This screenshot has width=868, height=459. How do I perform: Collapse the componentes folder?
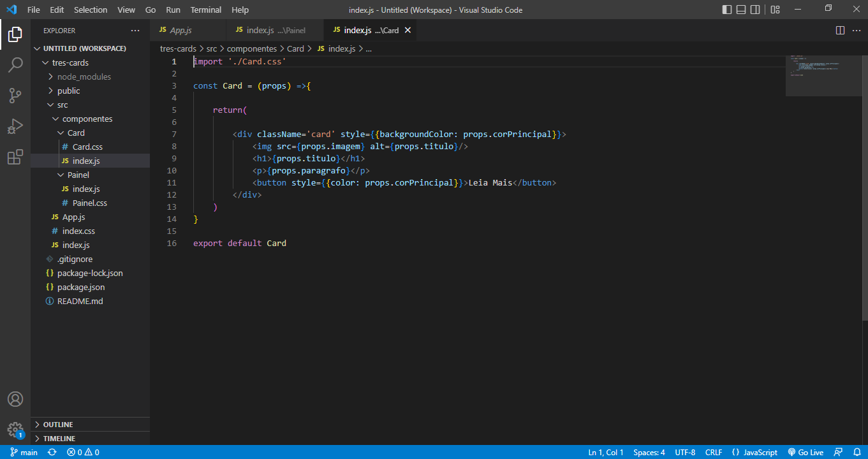[x=86, y=119]
